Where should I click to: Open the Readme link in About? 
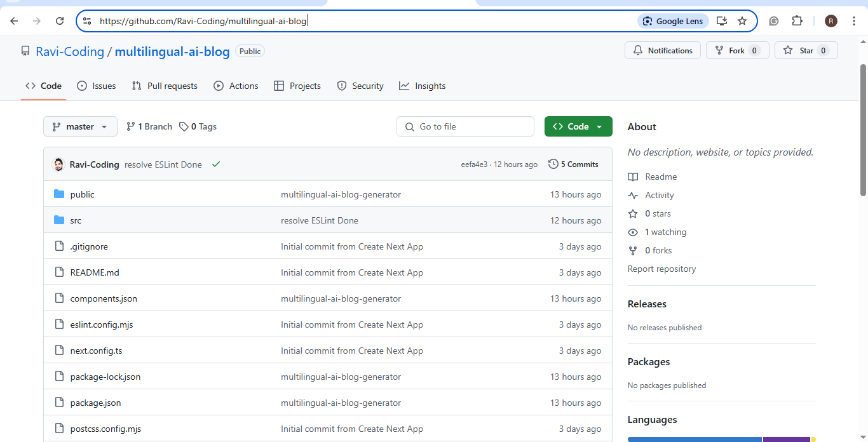tap(653, 177)
